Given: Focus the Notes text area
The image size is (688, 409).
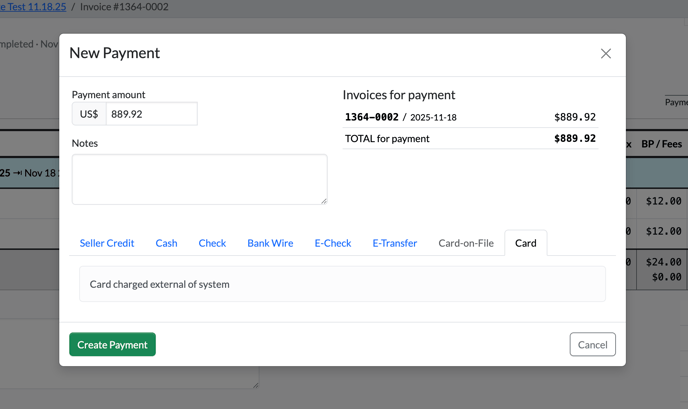Looking at the screenshot, I should [x=199, y=179].
